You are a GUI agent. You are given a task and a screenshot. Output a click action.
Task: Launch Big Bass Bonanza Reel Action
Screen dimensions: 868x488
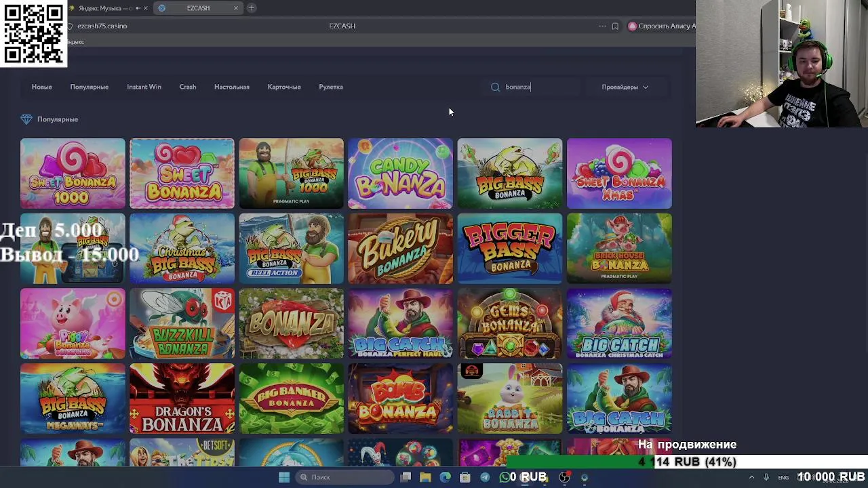tap(292, 249)
